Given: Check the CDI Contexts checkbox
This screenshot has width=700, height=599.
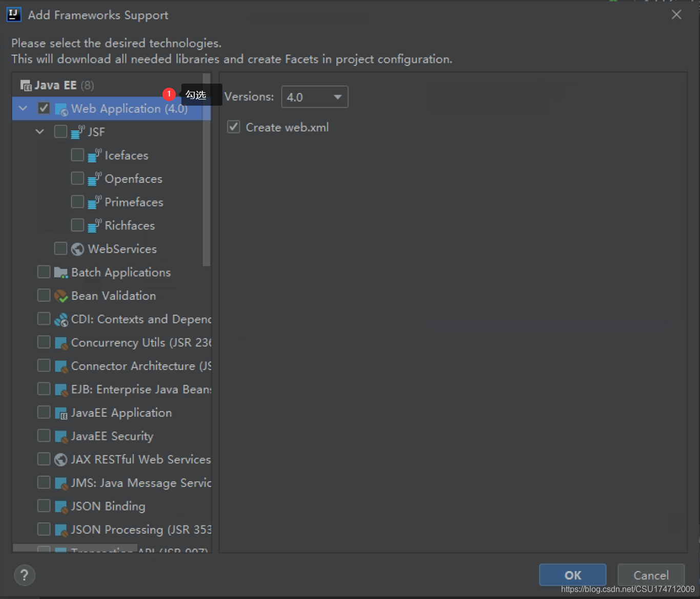Looking at the screenshot, I should pos(44,319).
